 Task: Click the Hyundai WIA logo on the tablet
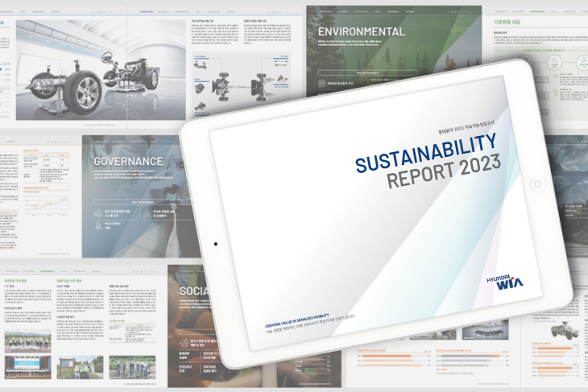[506, 283]
